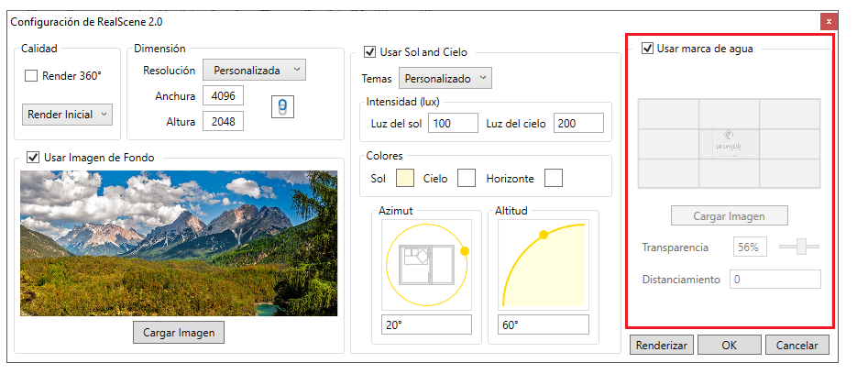Click the Cancelar button
This screenshot has width=868, height=374.
(797, 346)
